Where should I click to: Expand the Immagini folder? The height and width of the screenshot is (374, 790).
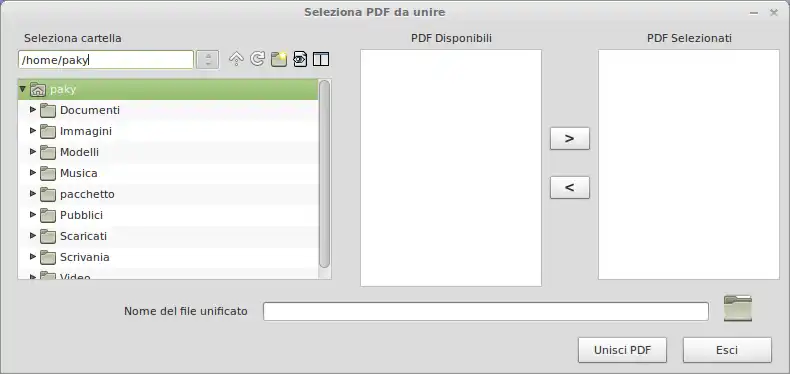(x=33, y=131)
